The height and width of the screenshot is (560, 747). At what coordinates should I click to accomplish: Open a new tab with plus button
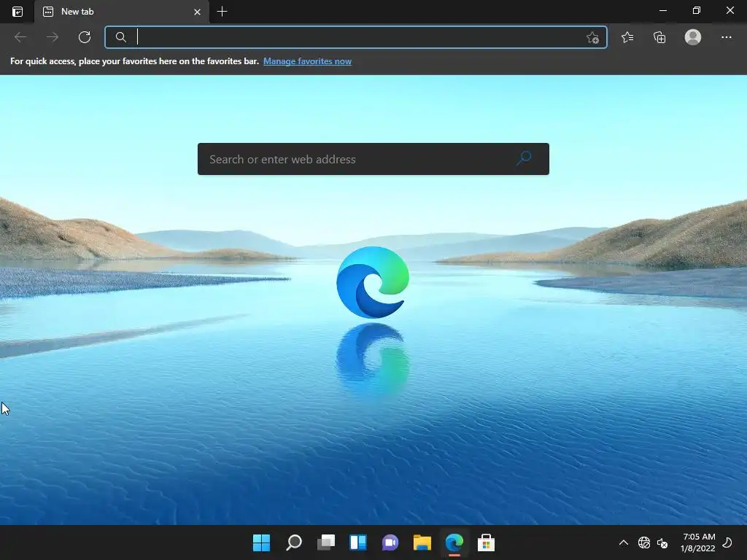222,12
